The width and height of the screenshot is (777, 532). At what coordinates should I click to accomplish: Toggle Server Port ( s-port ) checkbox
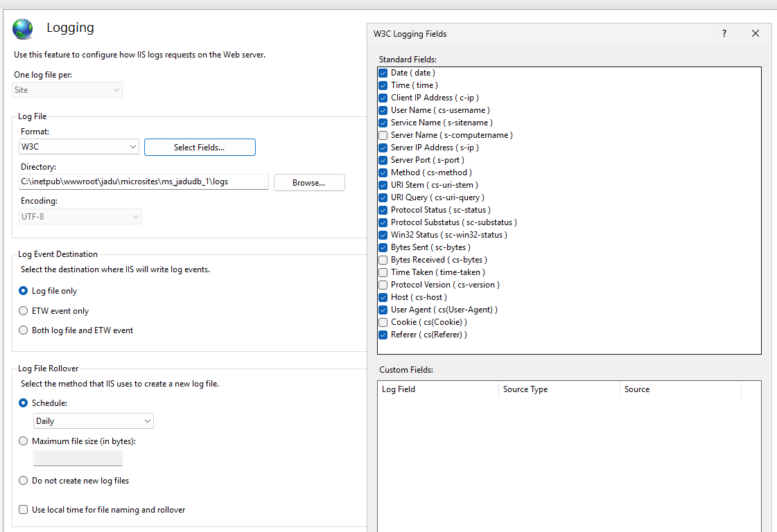tap(383, 160)
